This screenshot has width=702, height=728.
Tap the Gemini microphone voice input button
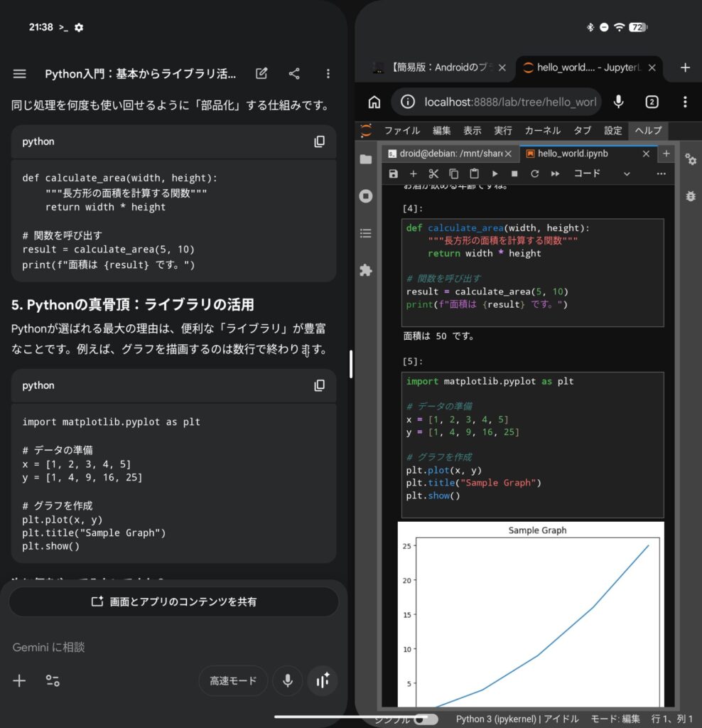287,680
